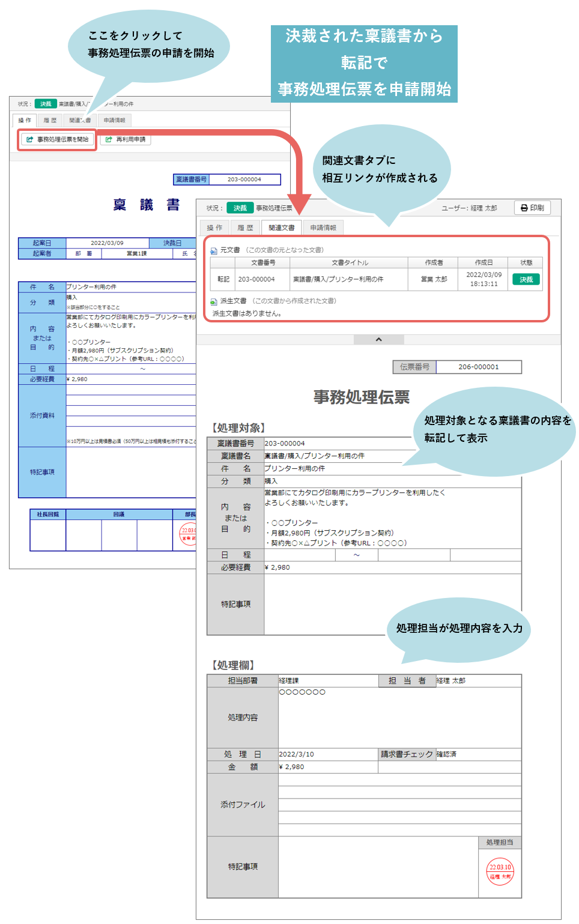Screen dimensions: 579x924
Task: Click the 状態 column header
Action: tap(526, 263)
